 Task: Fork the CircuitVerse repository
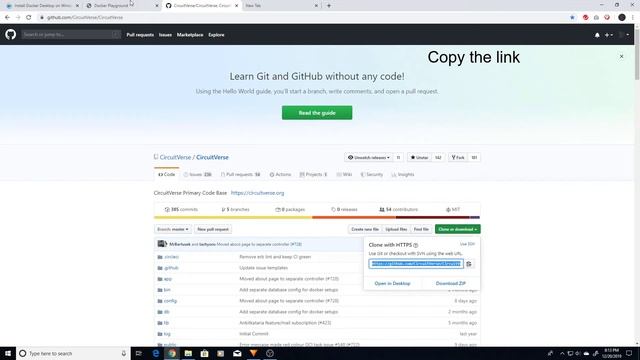pyautogui.click(x=458, y=158)
